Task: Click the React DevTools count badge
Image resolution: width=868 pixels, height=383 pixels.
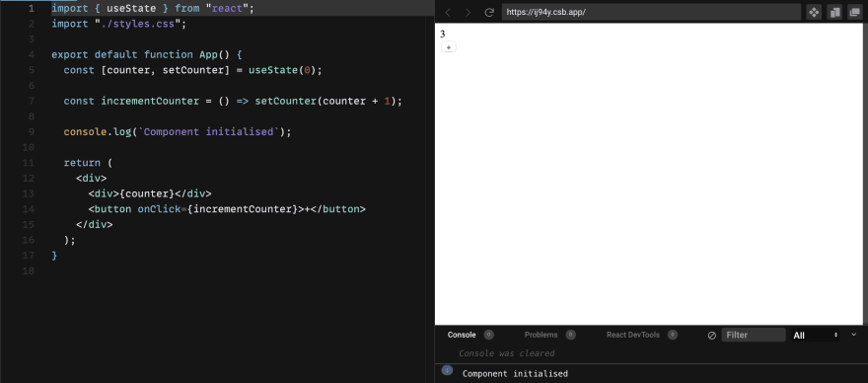Action: tap(673, 335)
